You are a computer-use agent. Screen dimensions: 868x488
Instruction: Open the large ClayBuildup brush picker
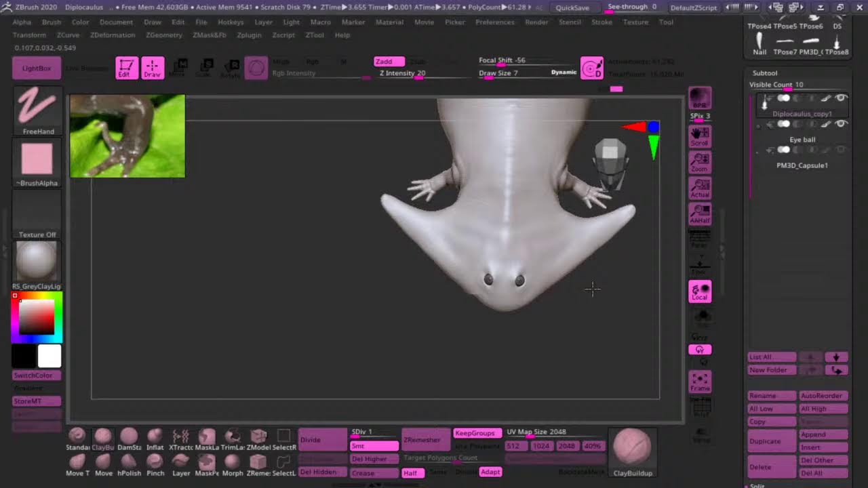(x=632, y=452)
